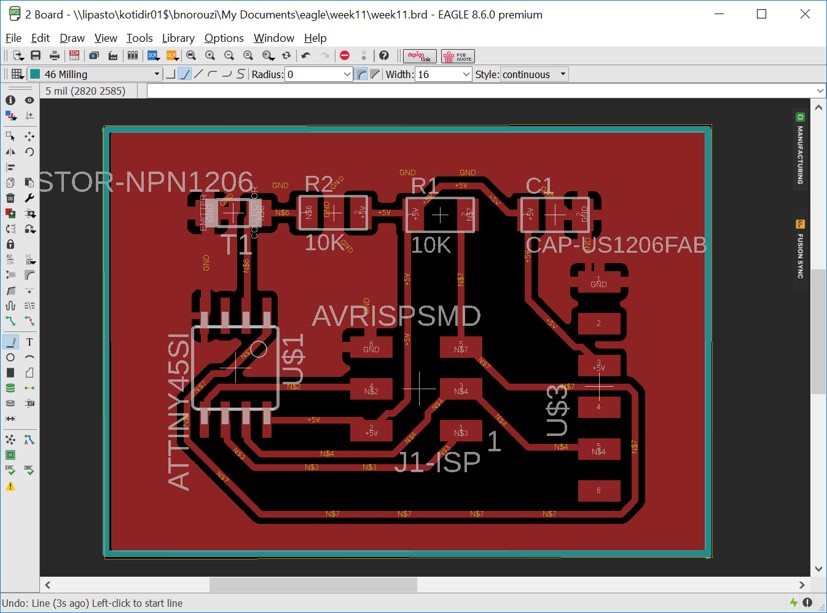
Task: Select the arc-end wire bend style
Action: click(227, 74)
